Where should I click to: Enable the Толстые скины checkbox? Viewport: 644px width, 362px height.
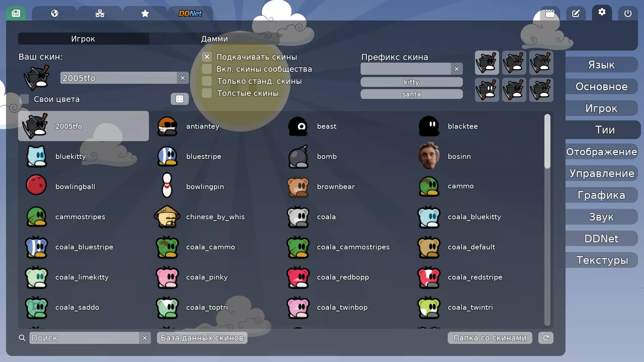click(x=207, y=93)
